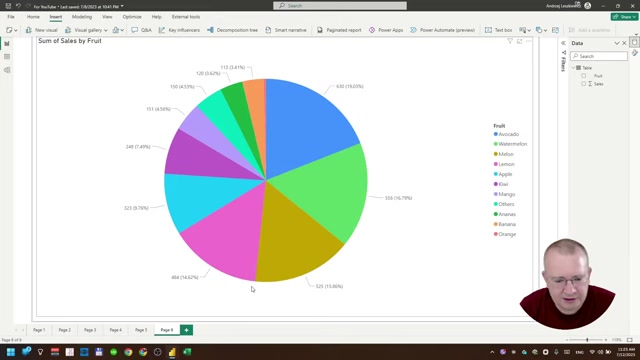640x360 pixels.
Task: Open Google Chrome from the taskbar
Action: [128, 352]
